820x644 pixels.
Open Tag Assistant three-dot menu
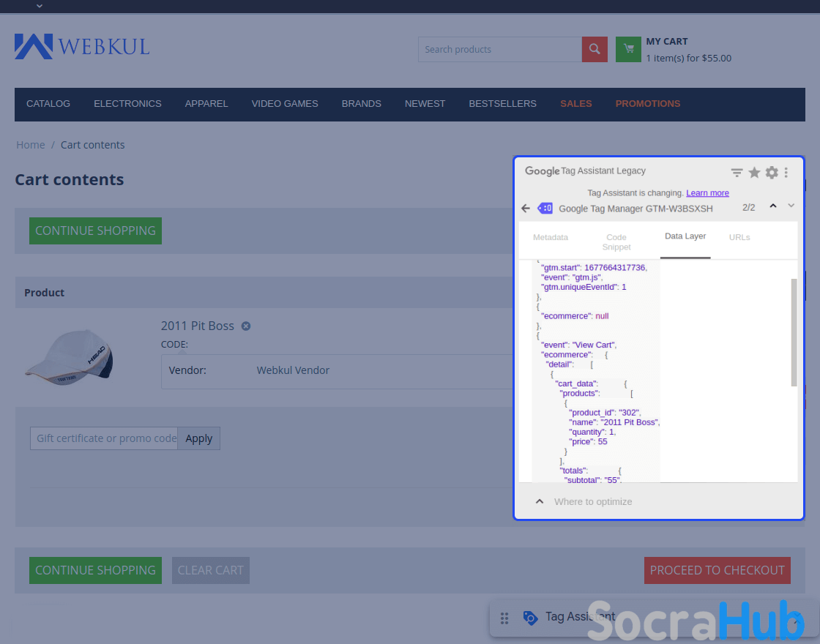click(786, 173)
